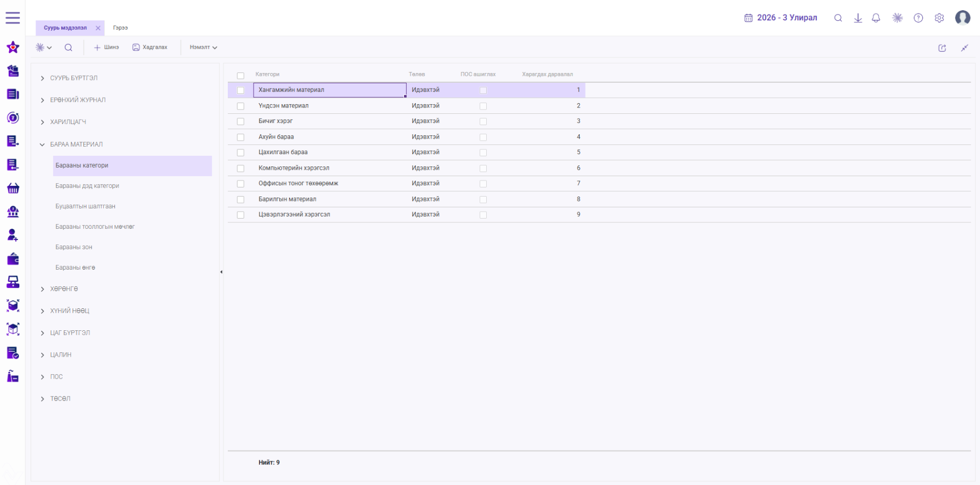The width and height of the screenshot is (980, 485).
Task: Select all rows with header checkbox
Action: 241,76
